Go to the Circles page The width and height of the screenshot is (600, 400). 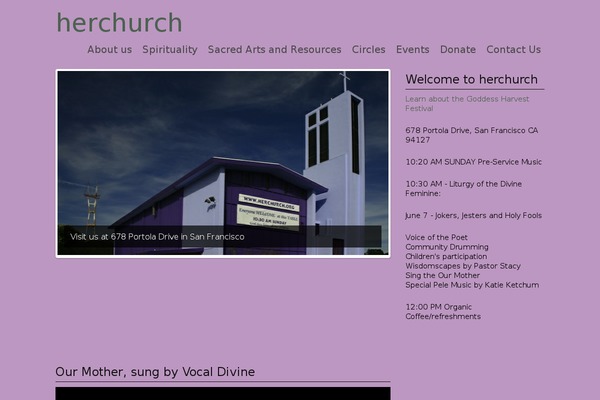pos(368,50)
